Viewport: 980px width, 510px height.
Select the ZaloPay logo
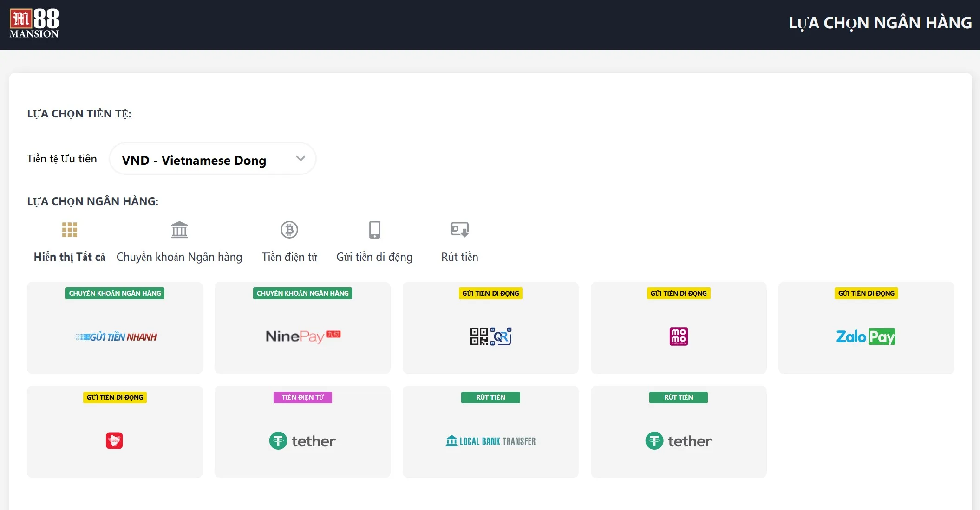[866, 336]
